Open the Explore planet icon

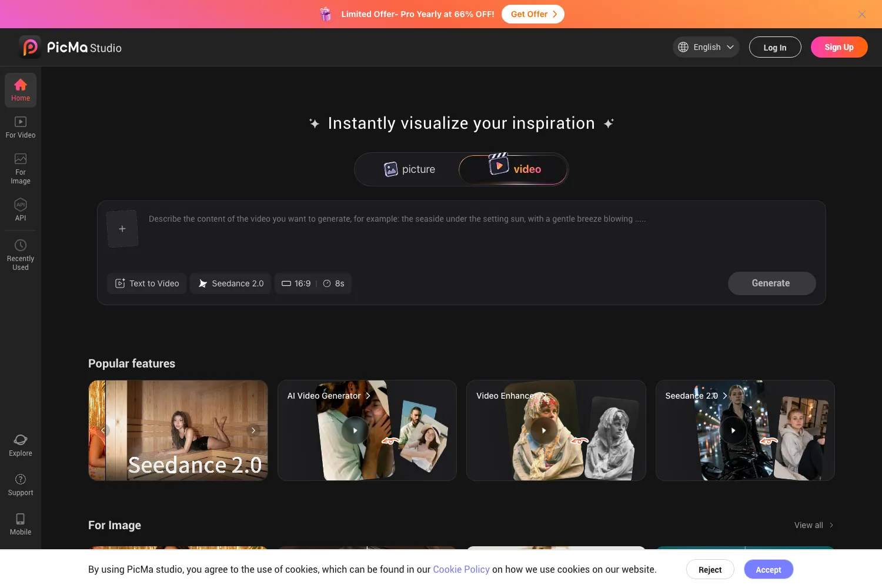pos(21,440)
